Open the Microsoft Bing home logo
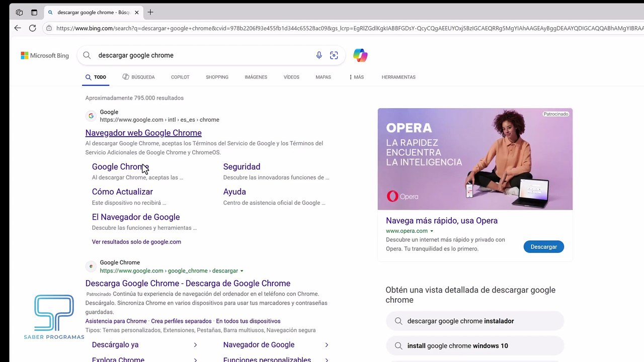The image size is (644, 362). tap(45, 55)
